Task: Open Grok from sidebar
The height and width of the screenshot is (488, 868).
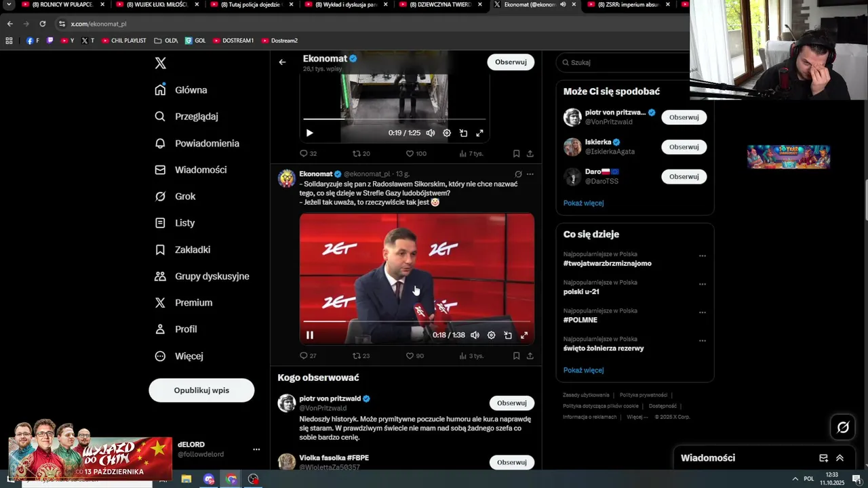Action: [175, 197]
